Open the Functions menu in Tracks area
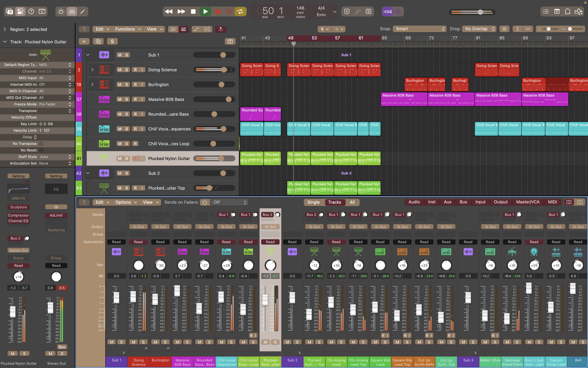 (128, 29)
